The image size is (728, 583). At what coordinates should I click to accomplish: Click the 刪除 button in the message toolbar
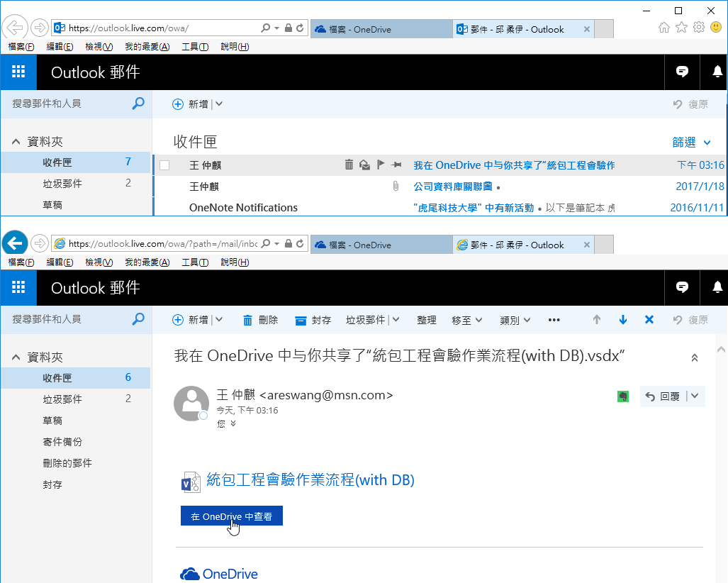(260, 320)
